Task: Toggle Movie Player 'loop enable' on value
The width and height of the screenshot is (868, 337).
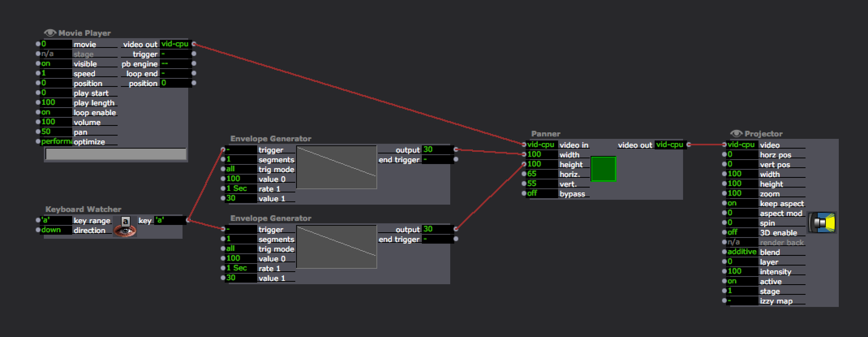Action: (56, 112)
